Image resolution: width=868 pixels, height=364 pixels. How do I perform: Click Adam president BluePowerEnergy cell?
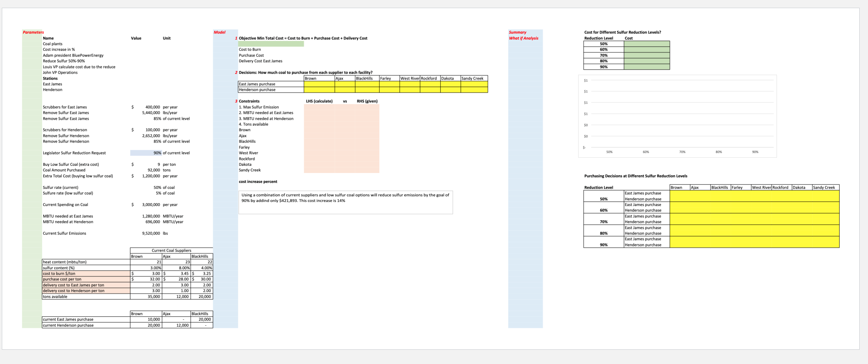point(73,55)
